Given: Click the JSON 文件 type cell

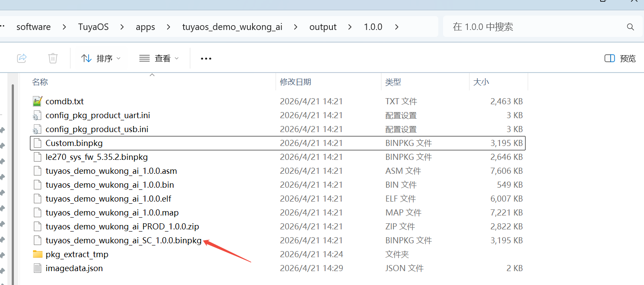Looking at the screenshot, I should pyautogui.click(x=404, y=268).
